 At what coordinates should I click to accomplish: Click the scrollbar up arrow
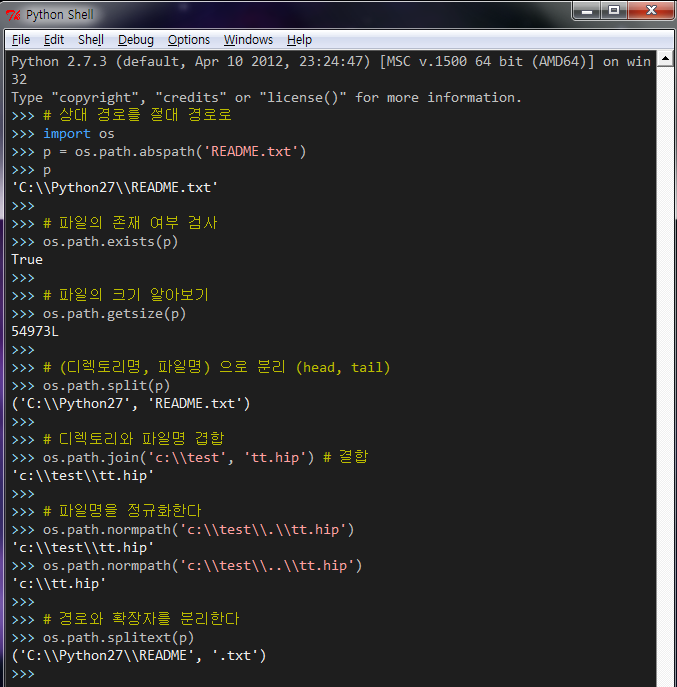click(665, 58)
